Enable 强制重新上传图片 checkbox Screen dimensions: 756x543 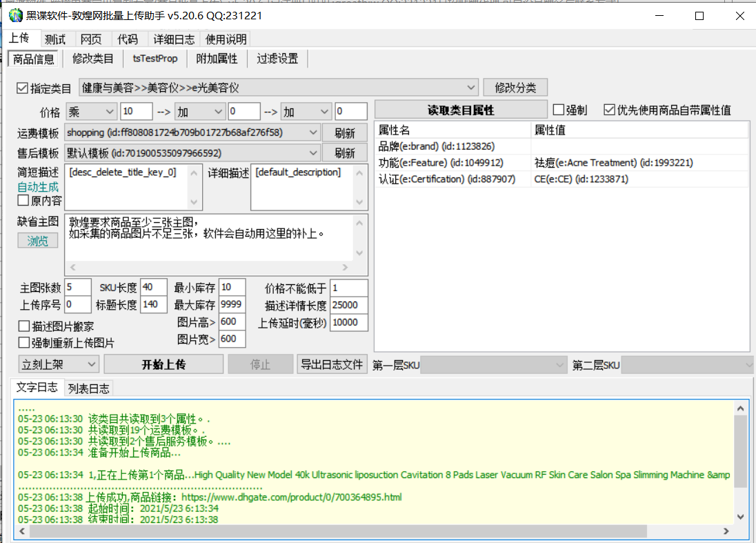click(x=23, y=343)
